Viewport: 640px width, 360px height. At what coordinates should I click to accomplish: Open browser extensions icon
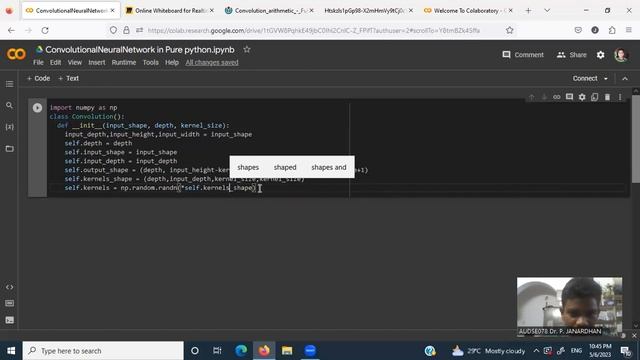pyautogui.click(x=612, y=30)
